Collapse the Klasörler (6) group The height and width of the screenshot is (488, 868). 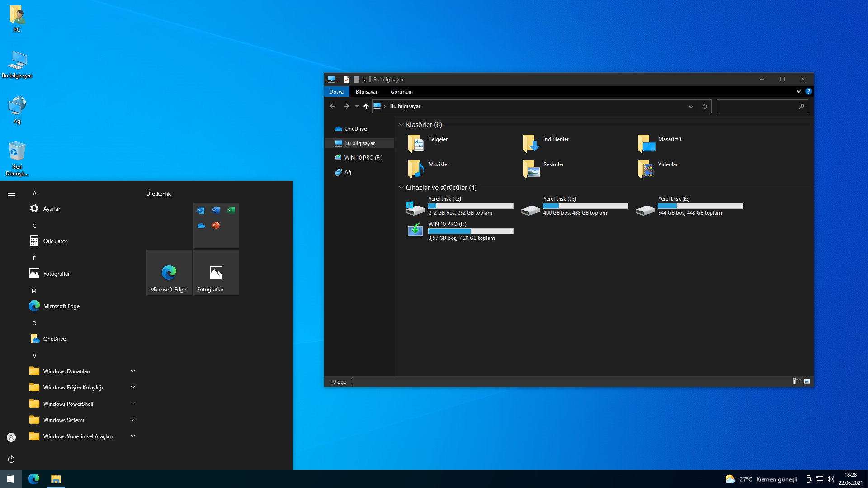[x=401, y=125]
